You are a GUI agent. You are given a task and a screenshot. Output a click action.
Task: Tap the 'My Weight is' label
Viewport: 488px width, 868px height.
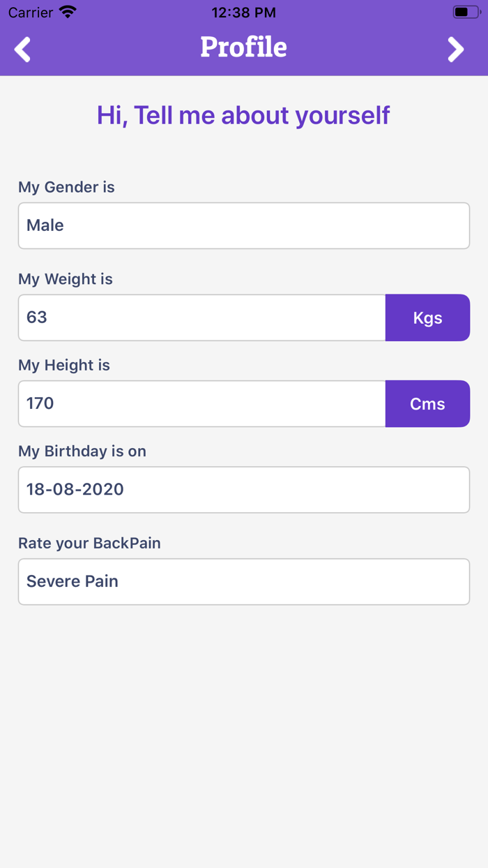[x=66, y=279]
